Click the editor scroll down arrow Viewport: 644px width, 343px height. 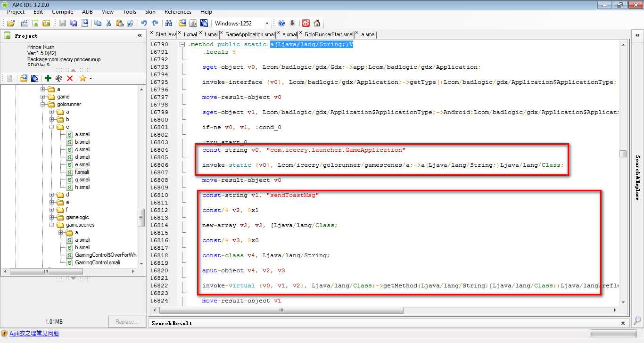click(623, 302)
